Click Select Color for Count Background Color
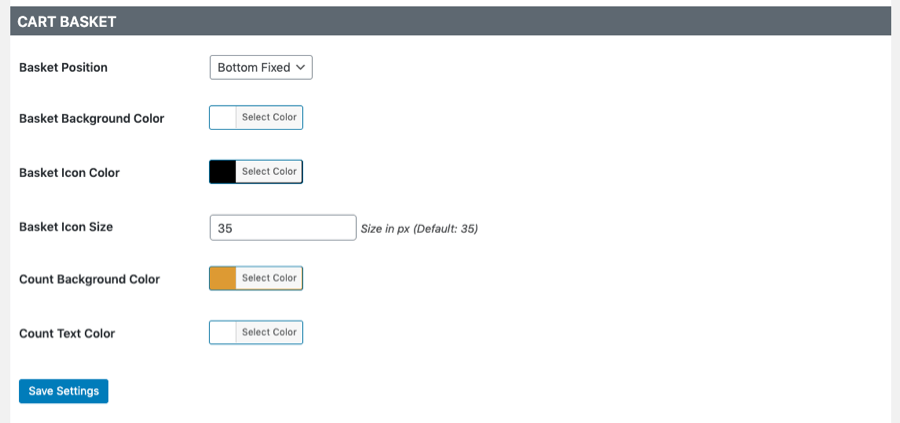This screenshot has height=423, width=900. 269,278
